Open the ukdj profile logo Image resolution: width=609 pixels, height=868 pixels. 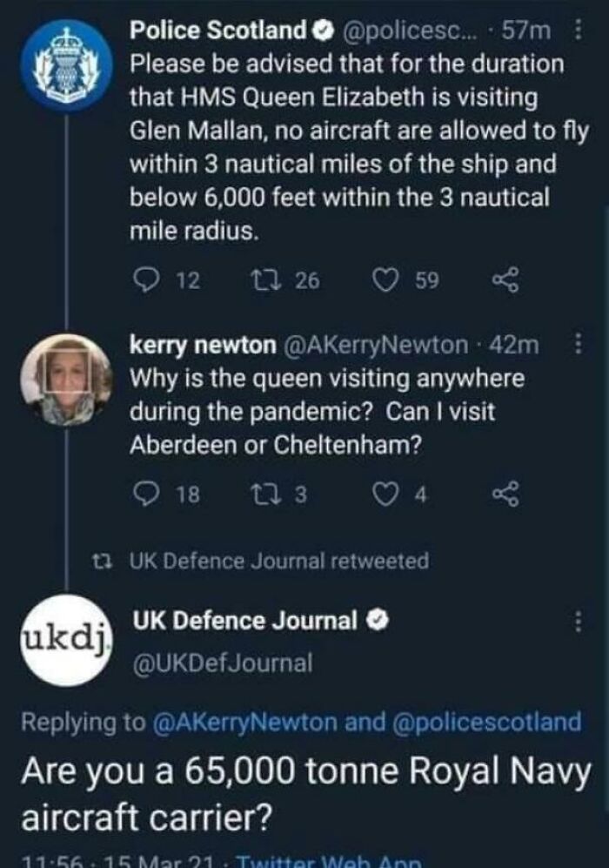(65, 640)
